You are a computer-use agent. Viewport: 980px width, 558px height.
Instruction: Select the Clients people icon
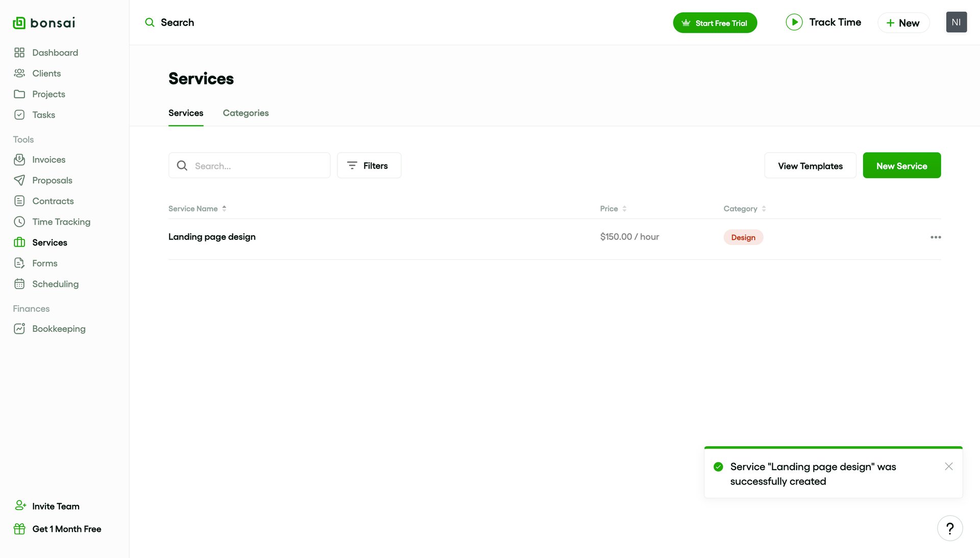point(19,73)
